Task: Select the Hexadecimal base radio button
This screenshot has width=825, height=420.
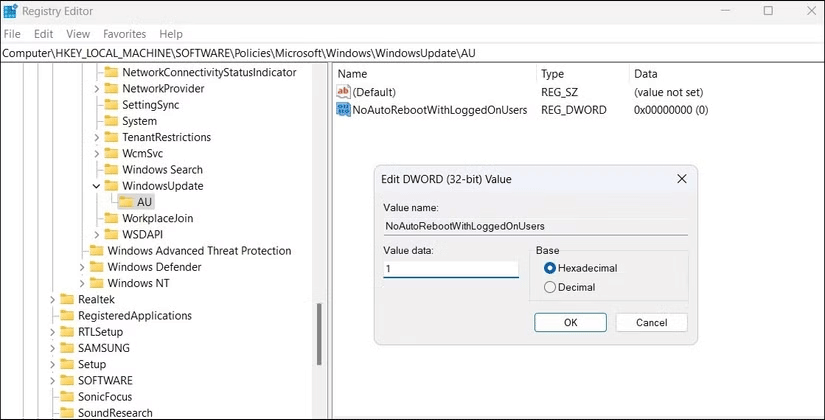Action: click(x=550, y=268)
